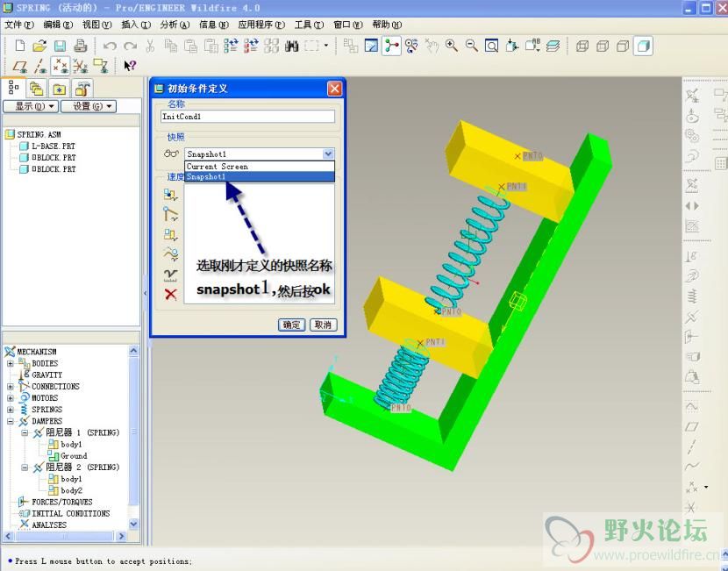Open the 应用程序 menu
Image resolution: width=728 pixels, height=571 pixels.
[x=261, y=25]
